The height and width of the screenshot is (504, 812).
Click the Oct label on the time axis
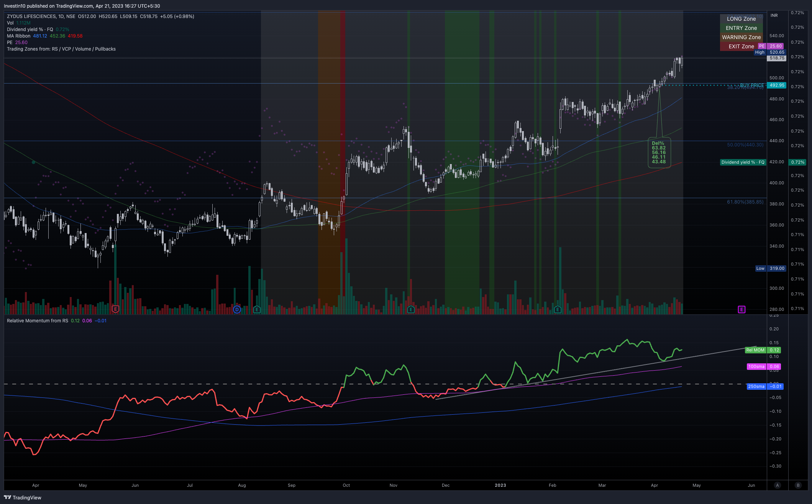[346, 485]
